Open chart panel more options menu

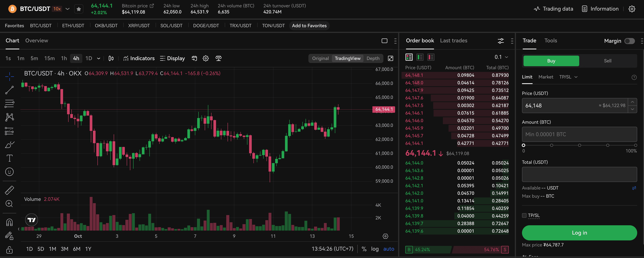click(395, 41)
